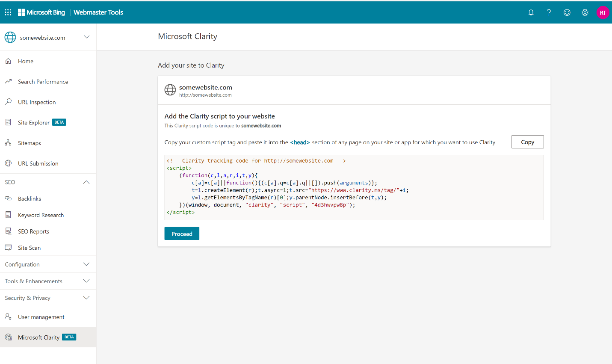This screenshot has width=612, height=364.
Task: Copy the Clarity script with Copy button
Action: click(x=527, y=142)
